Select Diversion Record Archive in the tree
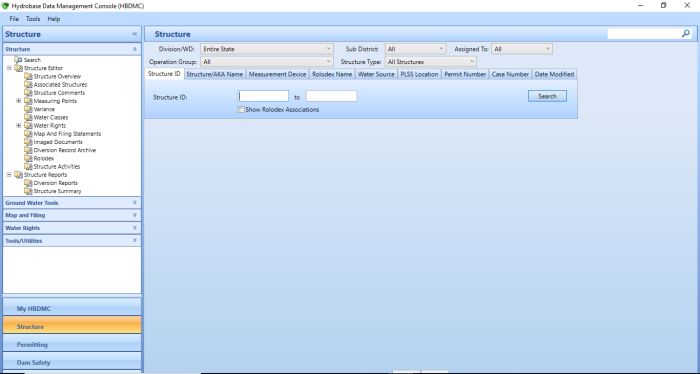The image size is (700, 374). [65, 150]
